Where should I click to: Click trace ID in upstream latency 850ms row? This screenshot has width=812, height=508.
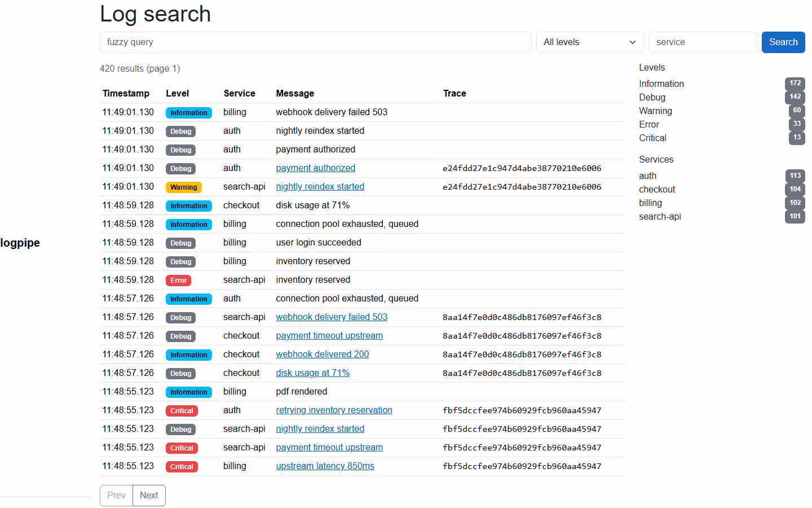click(522, 466)
